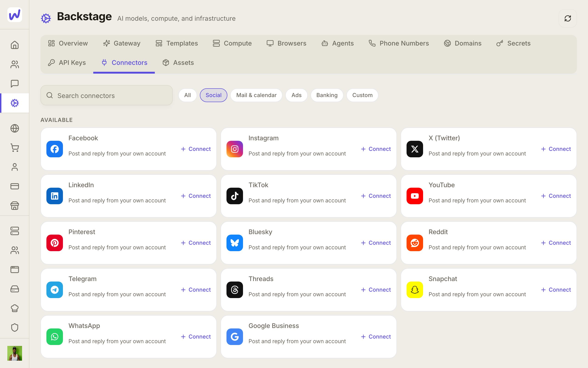The width and height of the screenshot is (588, 368).
Task: Connect the X (Twitter) account
Action: [x=556, y=149]
